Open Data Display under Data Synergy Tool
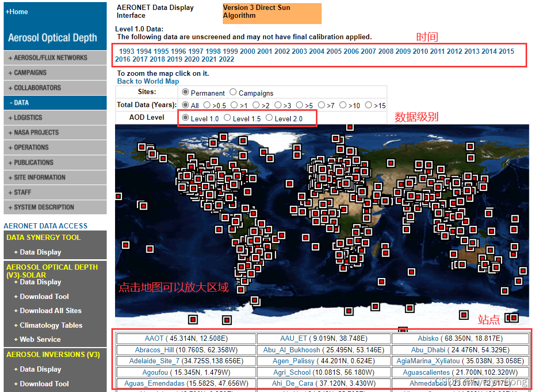 (x=40, y=252)
